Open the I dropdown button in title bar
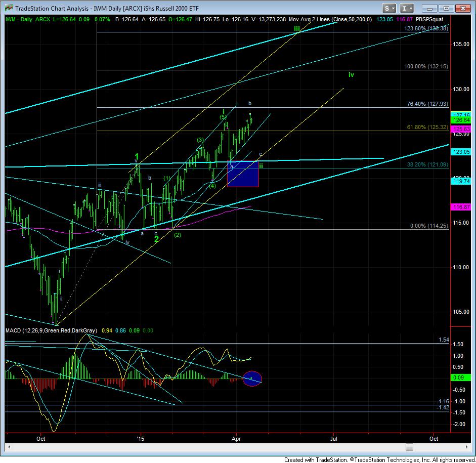476x463 pixels. (x=406, y=9)
